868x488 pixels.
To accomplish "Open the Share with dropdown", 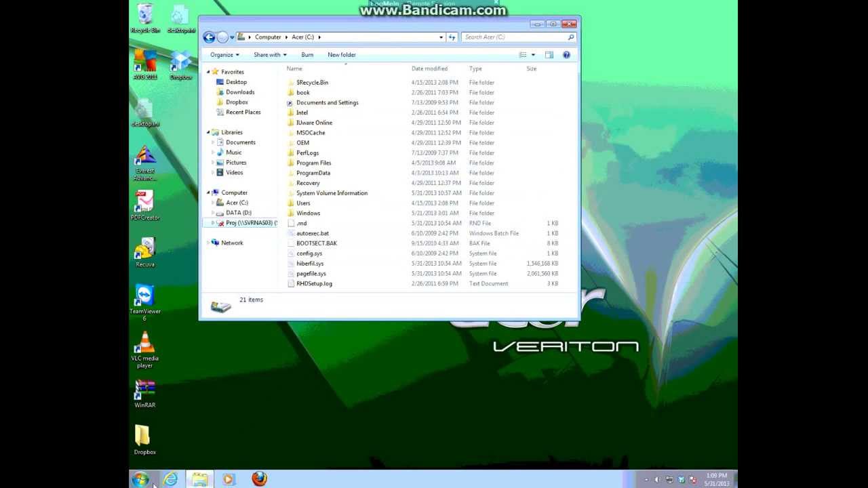I will pos(270,55).
